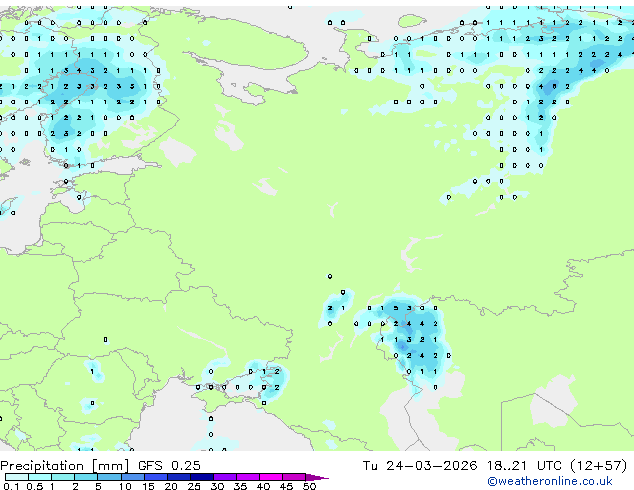Viewport: 634px width, 490px height.
Task: Open the weatheronline.co.uk copyright link
Action: click(549, 481)
